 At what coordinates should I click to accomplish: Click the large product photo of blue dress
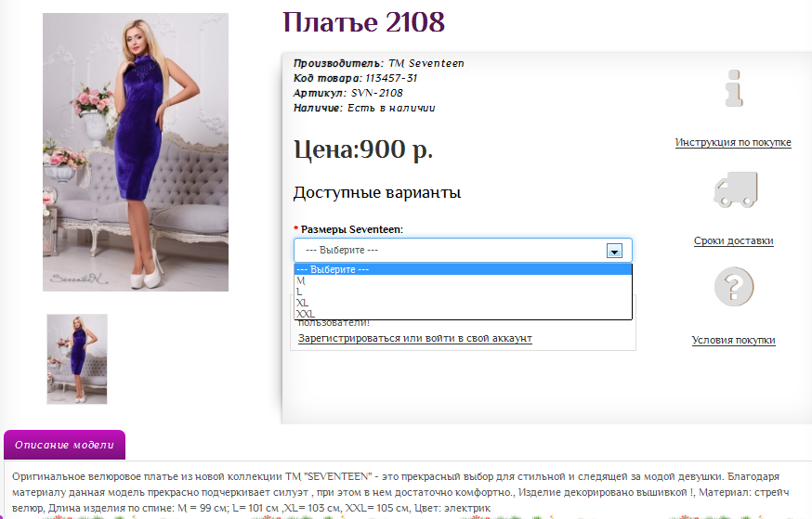pos(135,152)
